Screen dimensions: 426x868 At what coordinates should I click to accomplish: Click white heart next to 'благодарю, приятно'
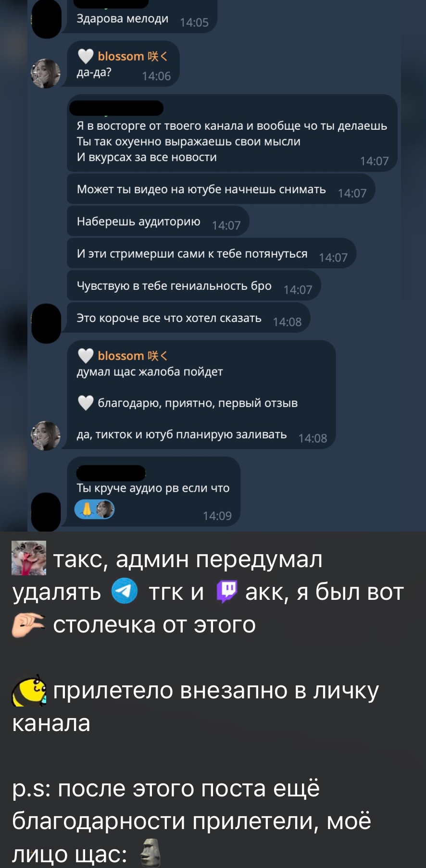click(86, 402)
